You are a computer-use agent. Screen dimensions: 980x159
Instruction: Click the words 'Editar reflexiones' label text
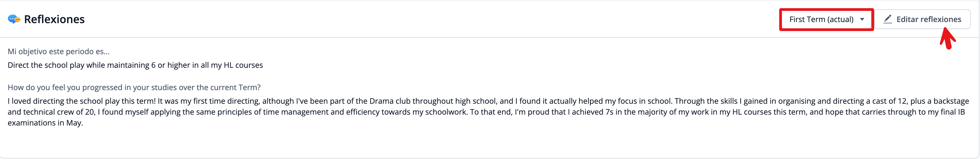point(929,19)
